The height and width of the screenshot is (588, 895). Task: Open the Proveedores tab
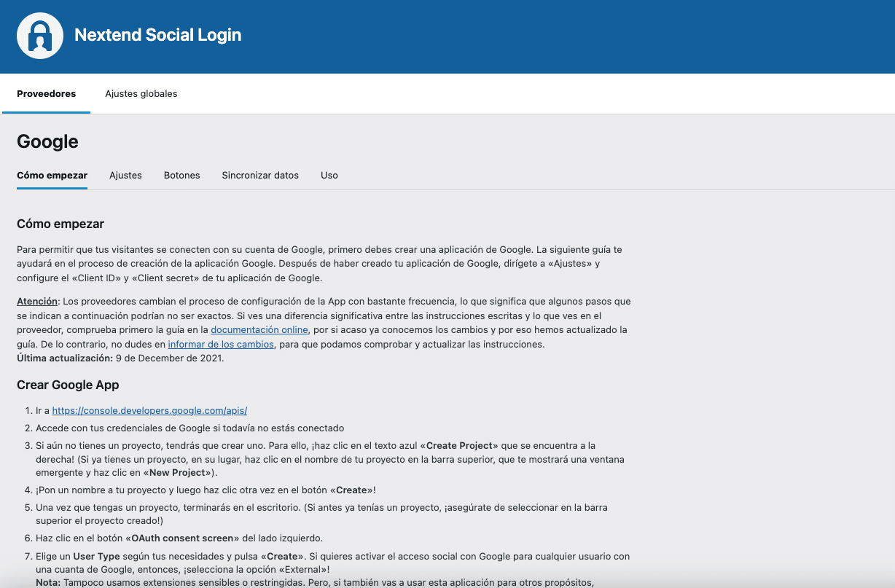pos(46,94)
